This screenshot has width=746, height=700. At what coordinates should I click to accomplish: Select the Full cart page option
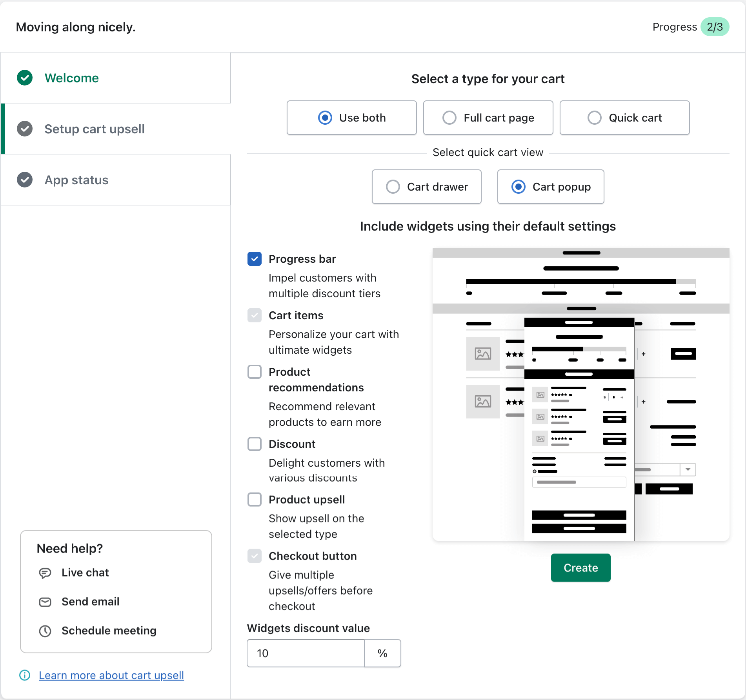point(488,118)
